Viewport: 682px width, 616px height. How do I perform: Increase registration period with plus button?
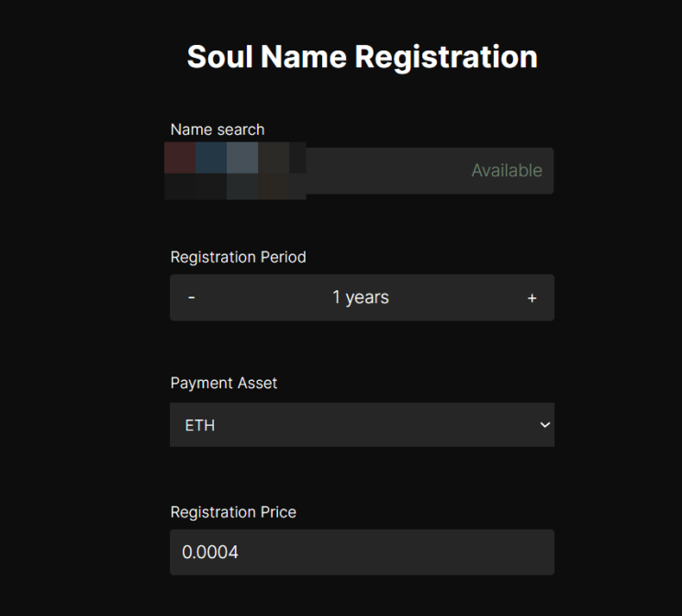[531, 298]
